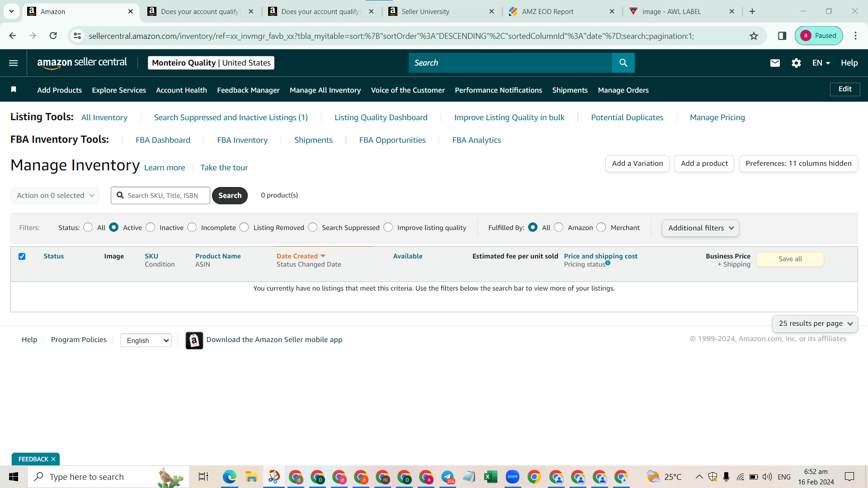
Task: Select Improve listing quality filter
Action: [388, 227]
